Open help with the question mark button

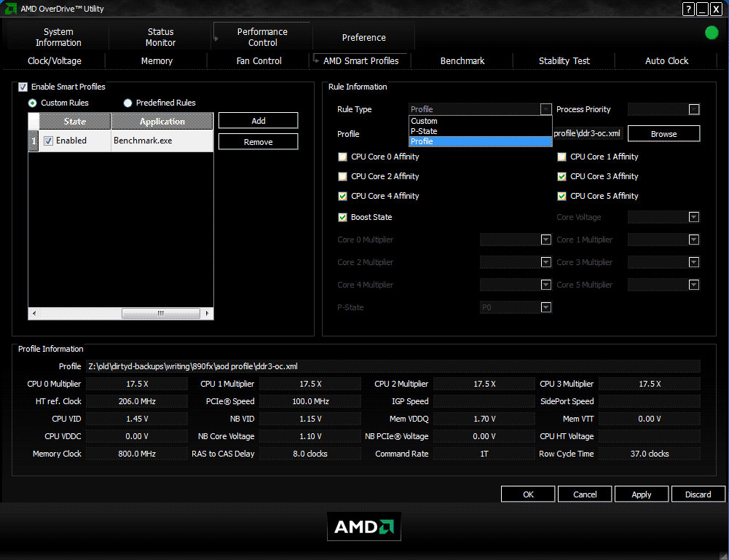[x=688, y=9]
